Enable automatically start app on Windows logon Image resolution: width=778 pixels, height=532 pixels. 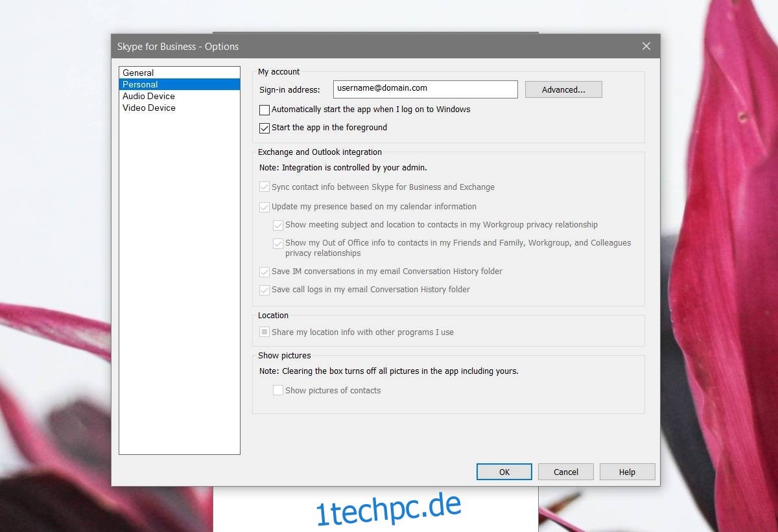[x=265, y=110]
